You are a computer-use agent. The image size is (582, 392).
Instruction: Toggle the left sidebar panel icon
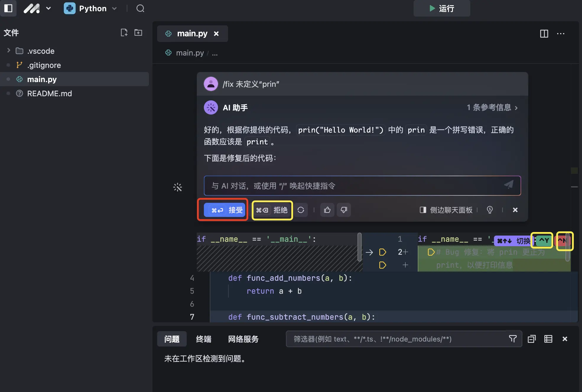(x=8, y=8)
